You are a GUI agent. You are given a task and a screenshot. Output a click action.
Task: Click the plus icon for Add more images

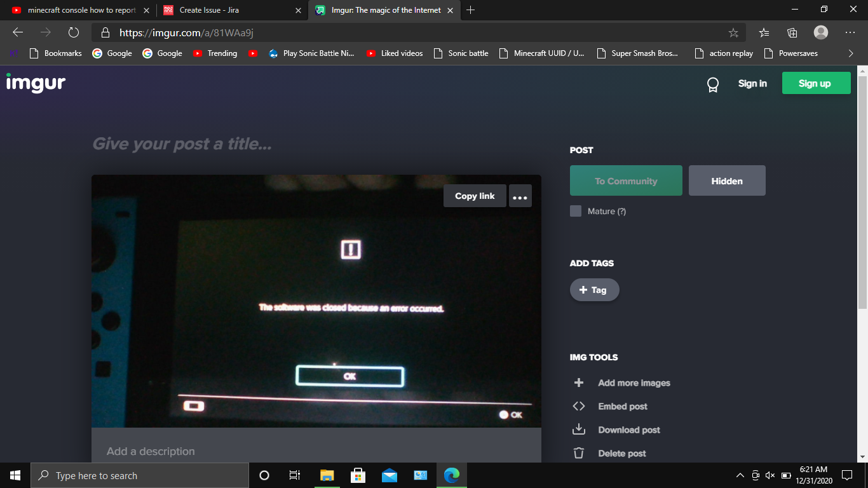click(x=579, y=383)
